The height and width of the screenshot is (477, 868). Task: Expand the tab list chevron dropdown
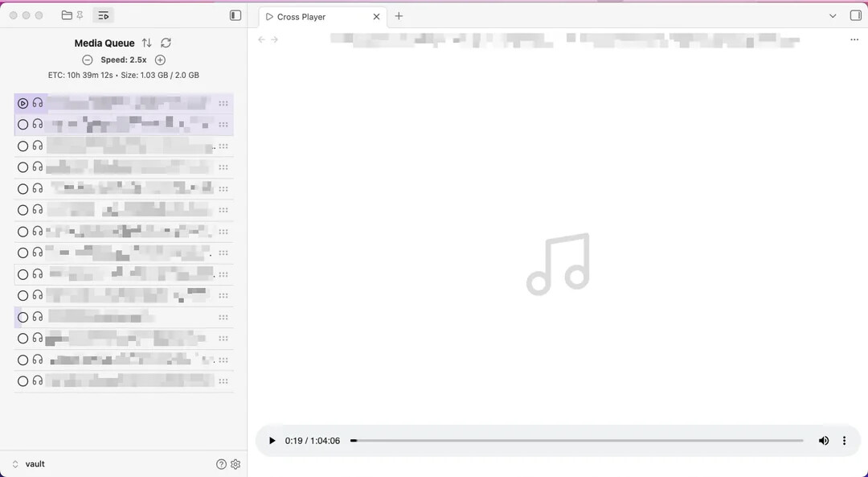(x=833, y=15)
